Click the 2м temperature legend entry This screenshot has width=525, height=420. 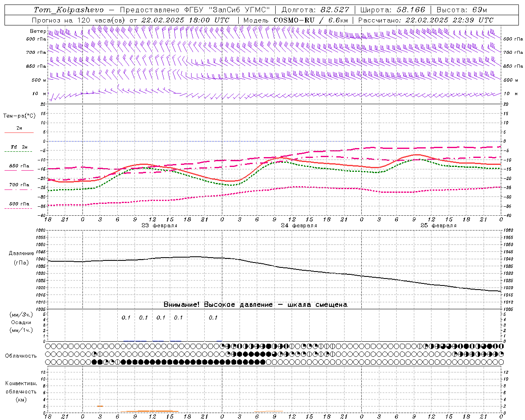(x=19, y=128)
